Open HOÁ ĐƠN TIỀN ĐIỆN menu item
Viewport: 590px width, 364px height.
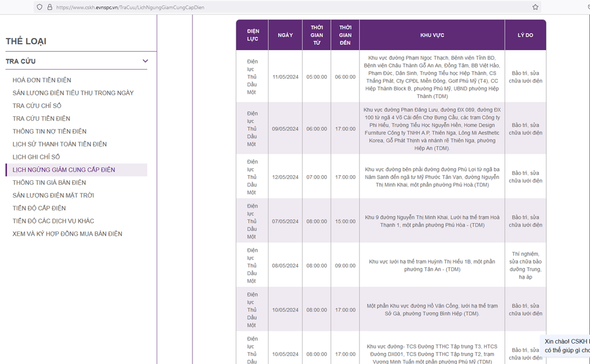[41, 80]
